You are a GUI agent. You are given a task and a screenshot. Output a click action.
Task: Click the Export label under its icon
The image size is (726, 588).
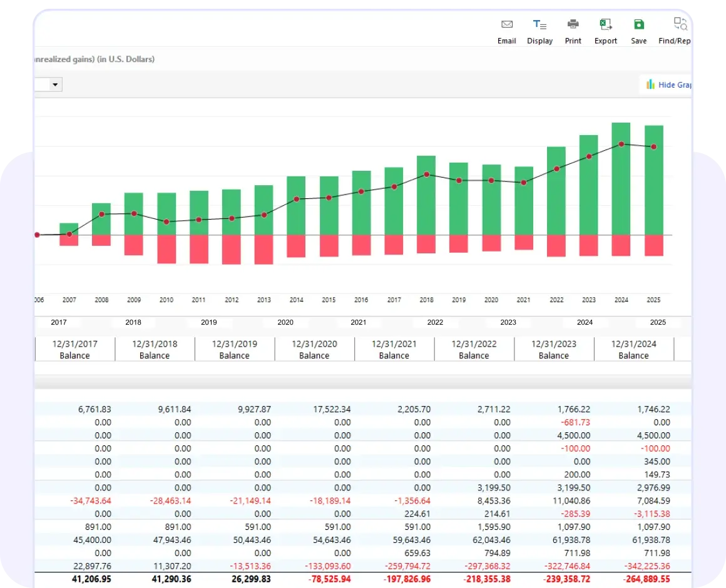(x=605, y=41)
